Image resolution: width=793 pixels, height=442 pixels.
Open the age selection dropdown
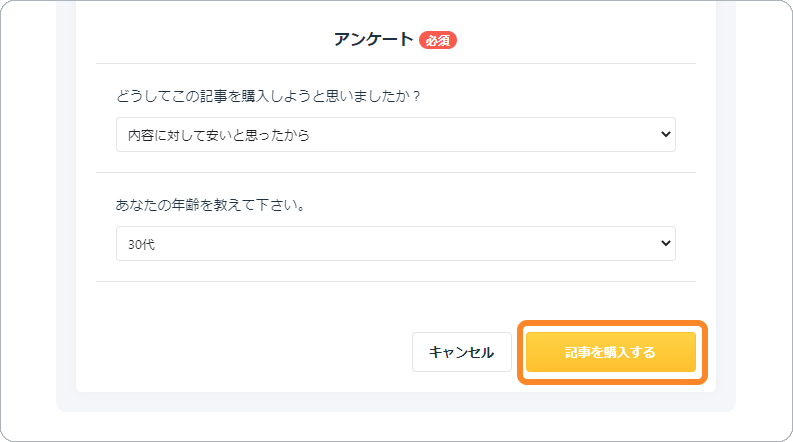(395, 243)
